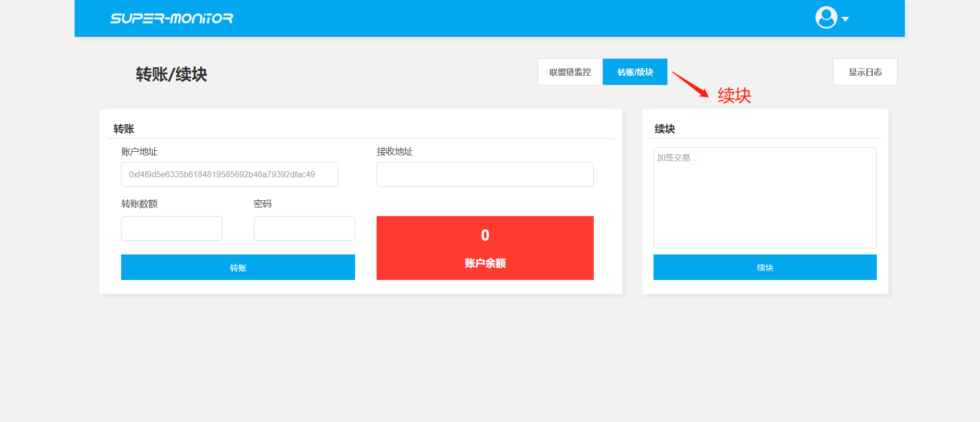Open the user avatar profile icon
The height and width of the screenshot is (422, 980).
pyautogui.click(x=826, y=18)
